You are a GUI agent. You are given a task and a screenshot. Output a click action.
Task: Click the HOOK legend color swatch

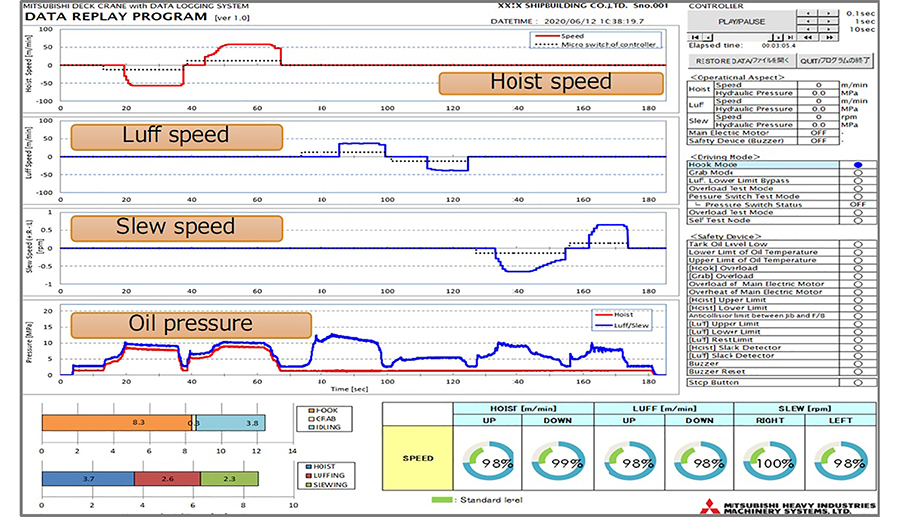pyautogui.click(x=311, y=411)
